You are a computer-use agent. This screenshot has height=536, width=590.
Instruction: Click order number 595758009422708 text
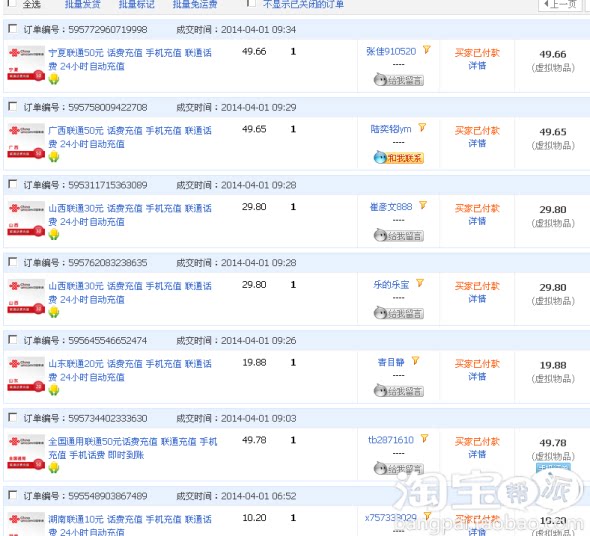108,108
